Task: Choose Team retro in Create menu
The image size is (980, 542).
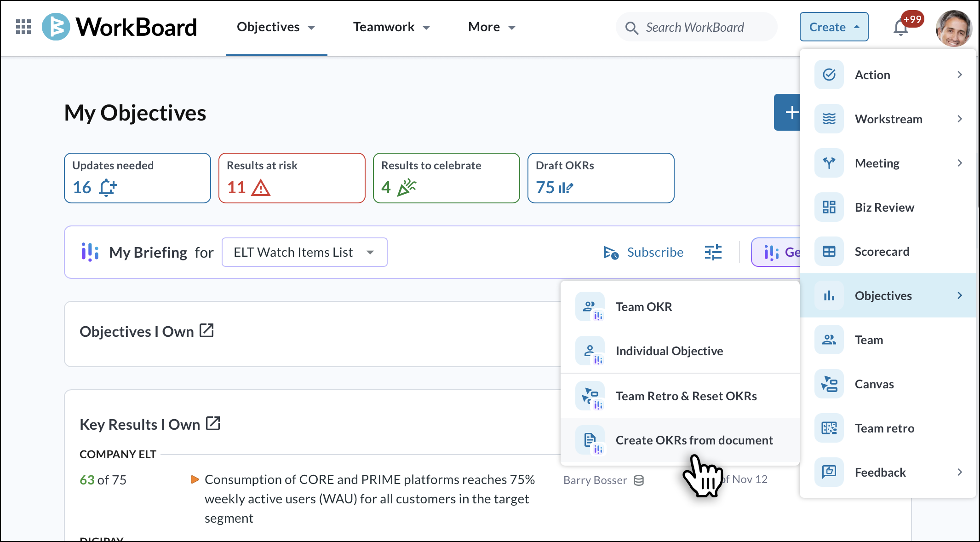Action: pyautogui.click(x=888, y=428)
